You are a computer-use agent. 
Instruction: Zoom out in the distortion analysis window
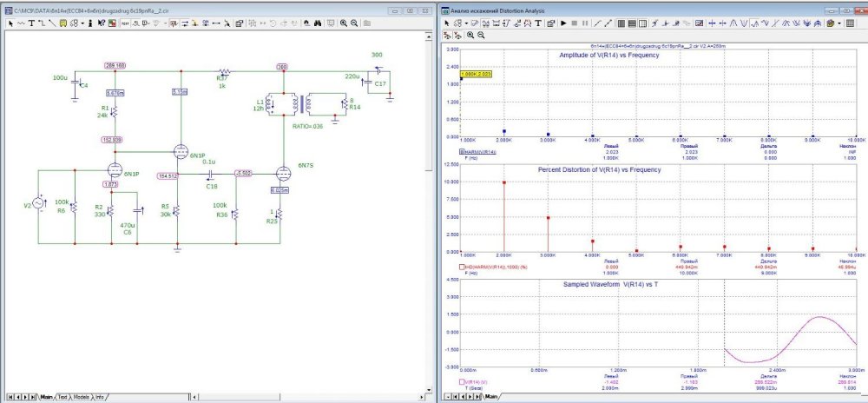point(481,36)
